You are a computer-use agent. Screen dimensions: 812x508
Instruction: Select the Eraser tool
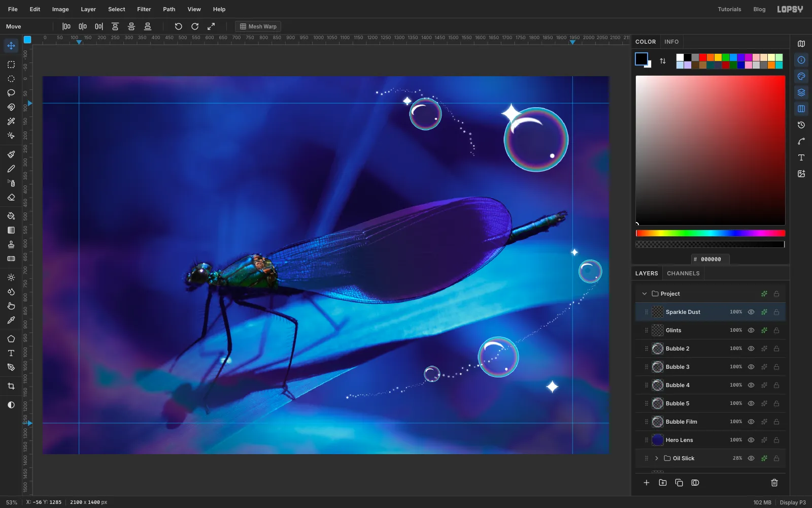11,197
